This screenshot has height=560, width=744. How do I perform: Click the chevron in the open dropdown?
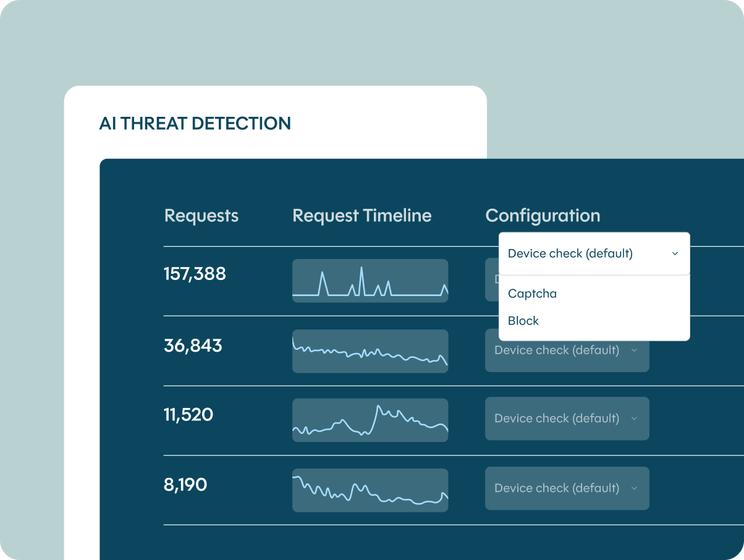pos(675,253)
